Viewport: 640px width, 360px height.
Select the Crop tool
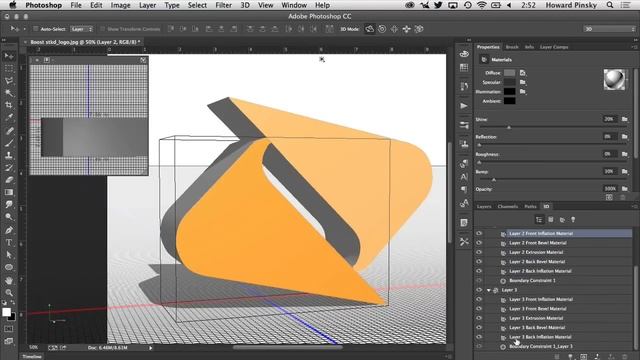[x=9, y=105]
